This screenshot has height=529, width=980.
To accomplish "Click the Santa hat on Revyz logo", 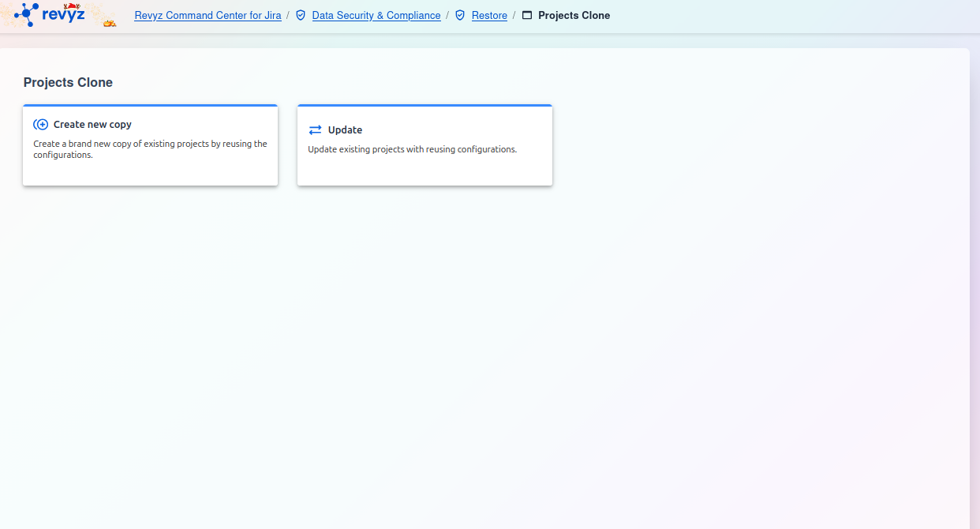I will coord(72,6).
